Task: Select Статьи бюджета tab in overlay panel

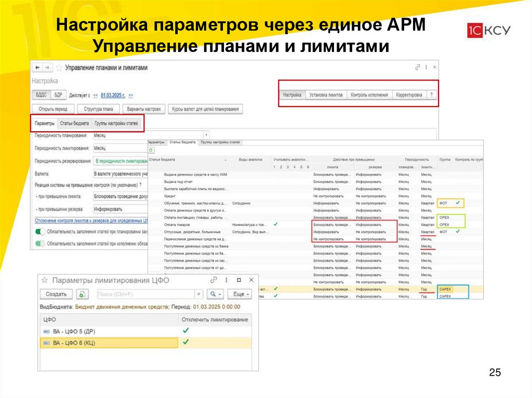Action: coord(182,142)
